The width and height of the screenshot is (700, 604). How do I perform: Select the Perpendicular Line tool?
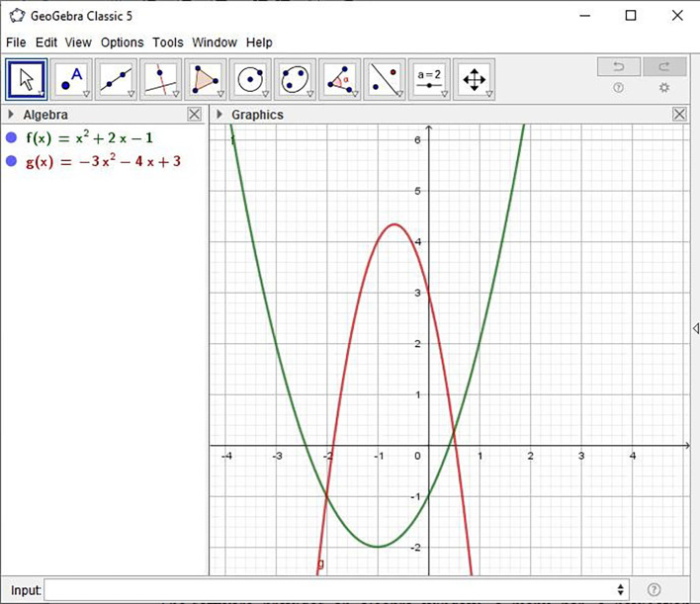click(161, 79)
